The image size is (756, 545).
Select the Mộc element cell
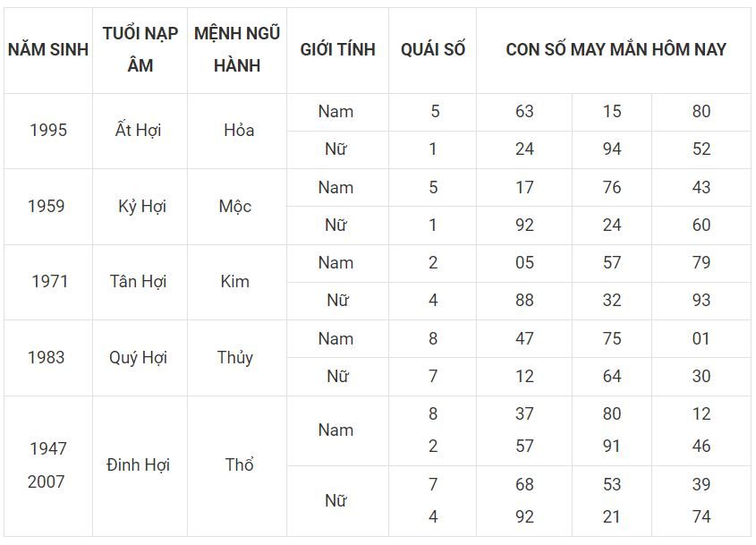point(237,207)
